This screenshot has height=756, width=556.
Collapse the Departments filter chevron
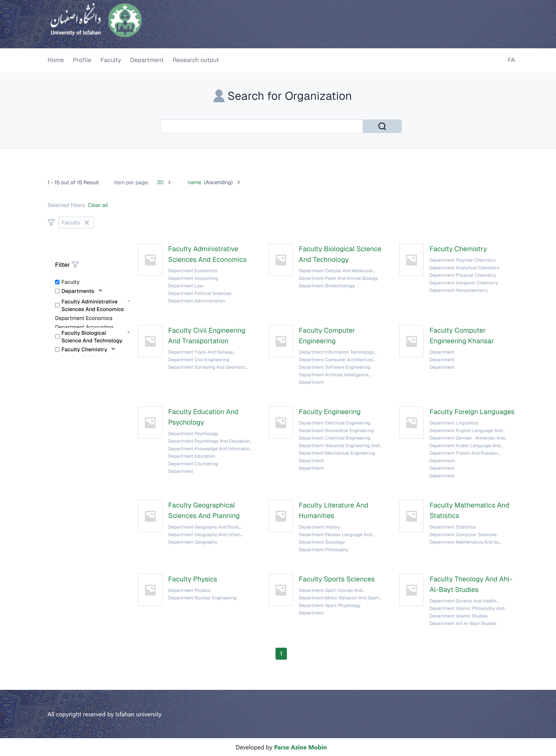point(100,291)
